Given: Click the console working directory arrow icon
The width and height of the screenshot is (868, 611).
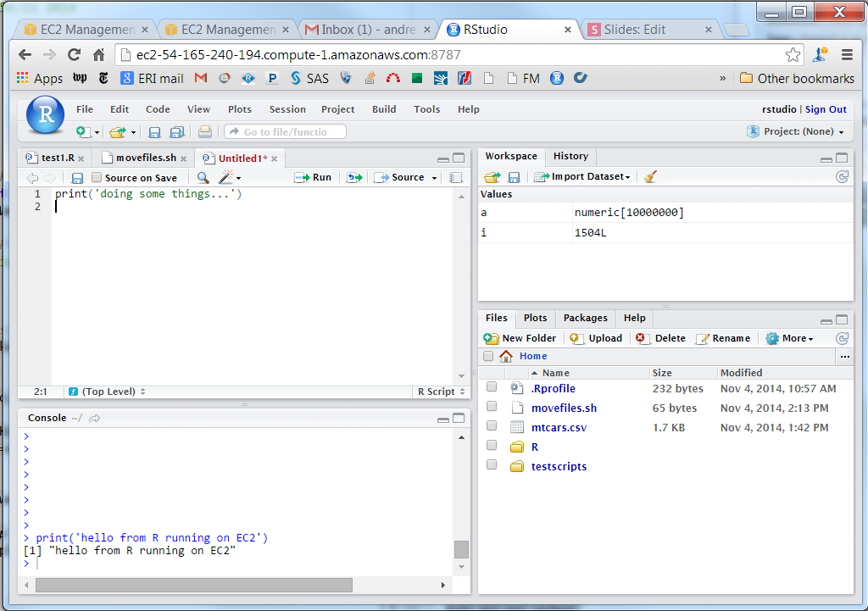Looking at the screenshot, I should 95,418.
